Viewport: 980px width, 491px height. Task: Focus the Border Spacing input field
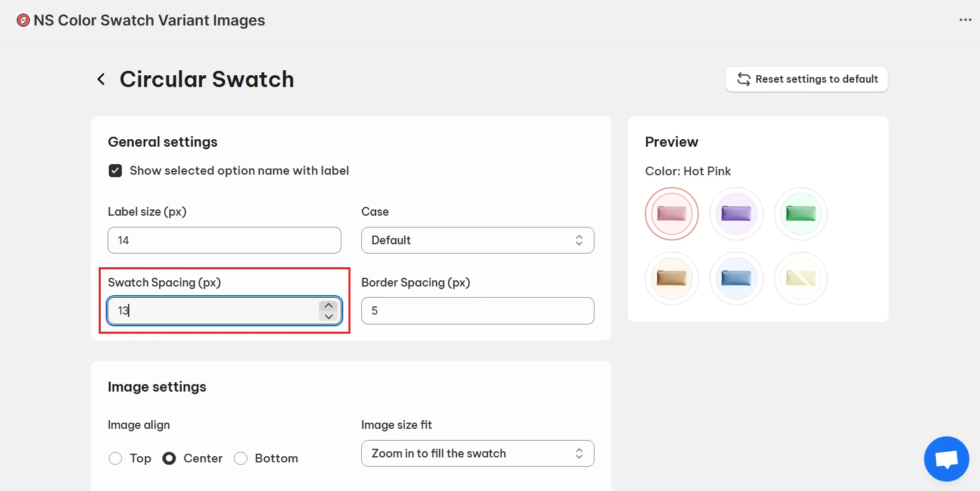pos(477,311)
